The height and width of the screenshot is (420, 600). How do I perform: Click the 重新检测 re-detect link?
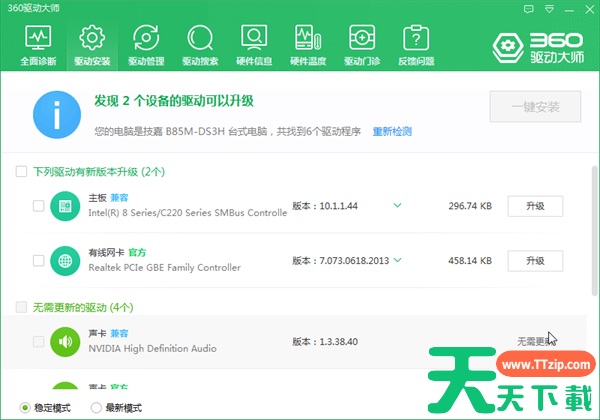click(x=393, y=132)
